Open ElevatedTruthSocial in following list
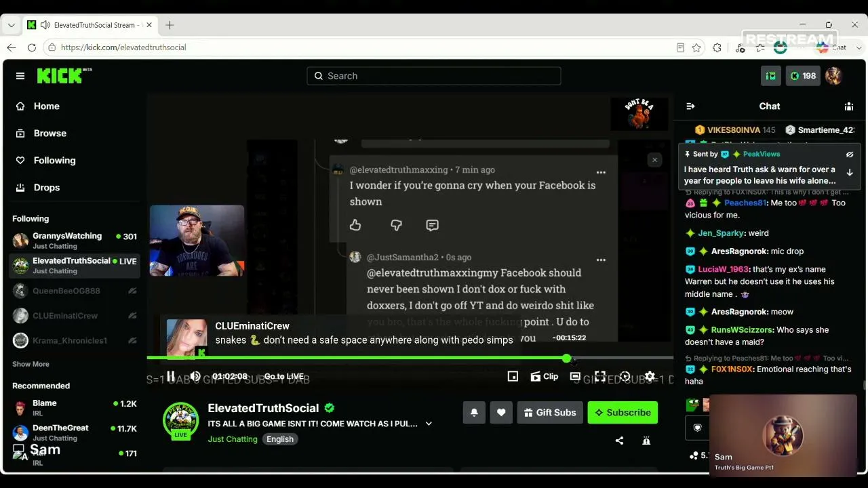The height and width of the screenshot is (488, 868). 75,266
